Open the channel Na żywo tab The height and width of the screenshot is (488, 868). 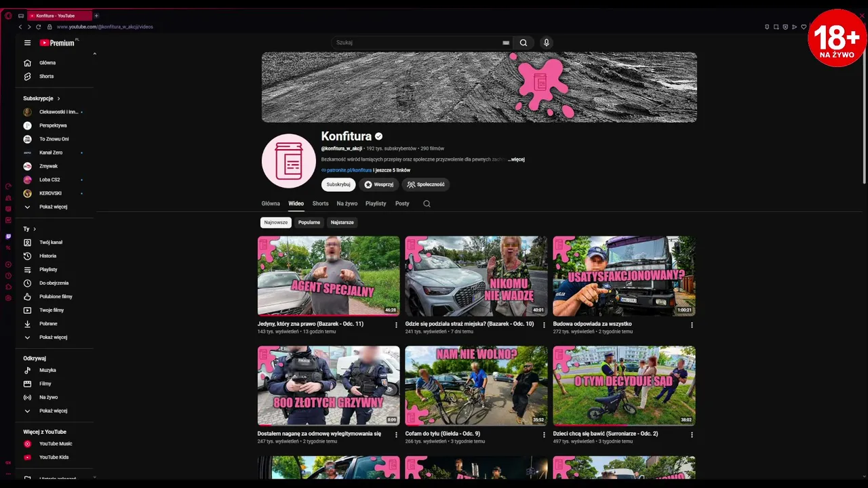point(347,203)
